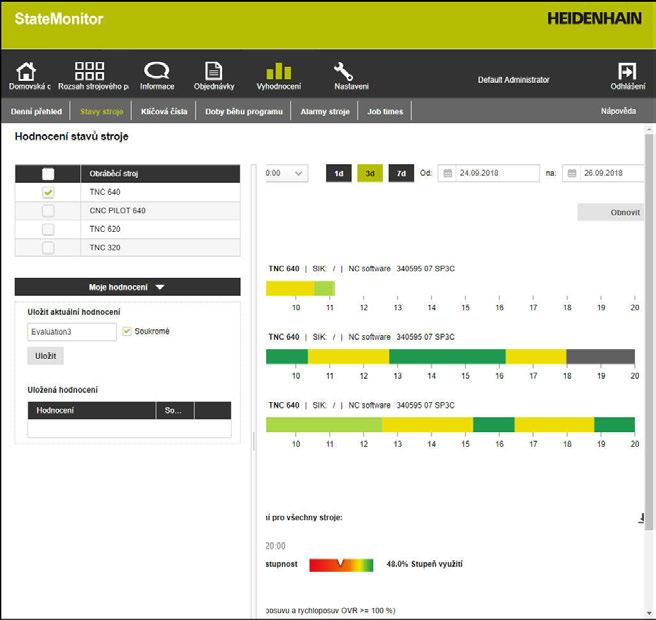Toggle the select-all checkbox in the Obráběcí stroj header

[x=48, y=174]
